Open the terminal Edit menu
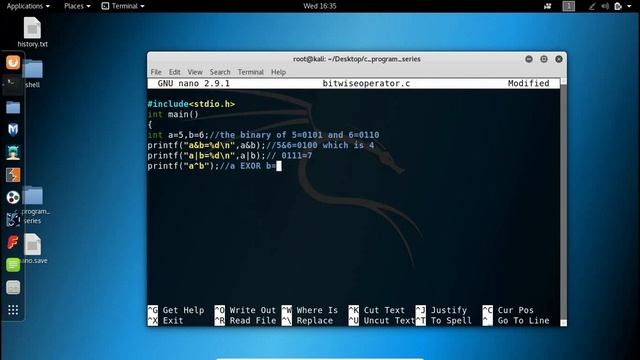The width and height of the screenshot is (640, 360). (175, 72)
